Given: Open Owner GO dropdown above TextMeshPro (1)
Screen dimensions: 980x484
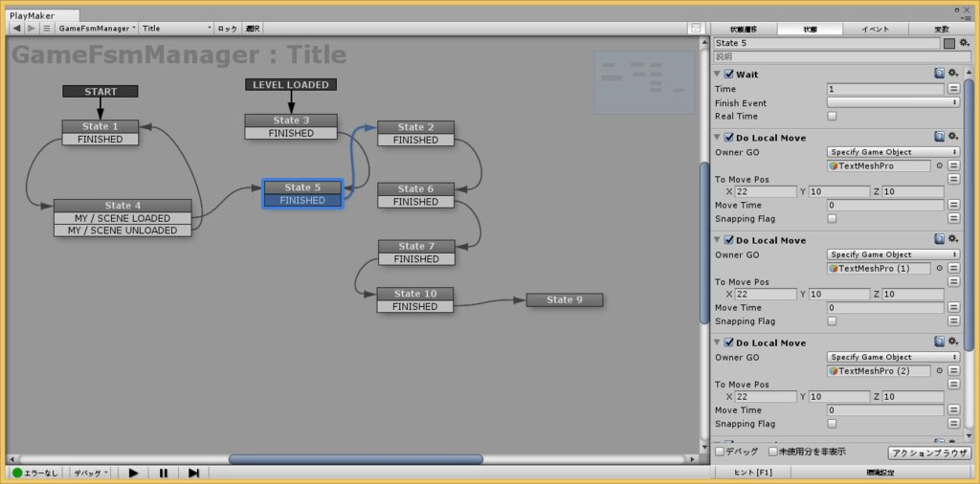Looking at the screenshot, I should (x=893, y=254).
